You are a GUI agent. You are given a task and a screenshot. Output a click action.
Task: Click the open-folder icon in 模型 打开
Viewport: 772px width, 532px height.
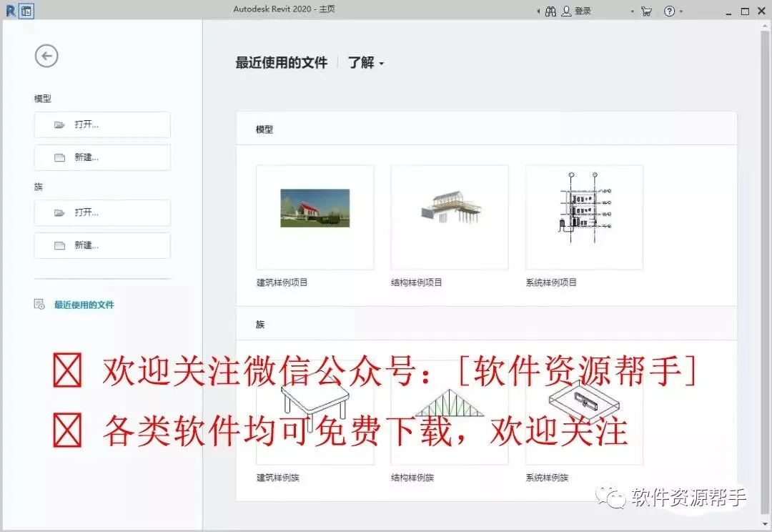pyautogui.click(x=59, y=125)
